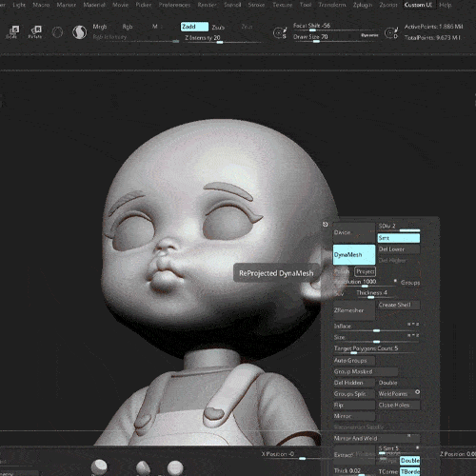The width and height of the screenshot is (476, 476).
Task: Pick the first material sphere thumbnail at the bottom
Action: click(x=99, y=466)
